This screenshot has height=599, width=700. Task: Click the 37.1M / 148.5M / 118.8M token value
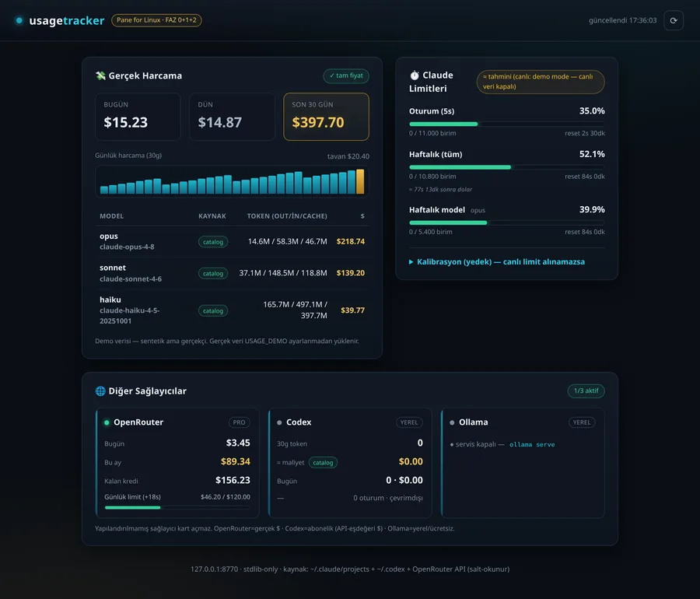[x=283, y=273]
